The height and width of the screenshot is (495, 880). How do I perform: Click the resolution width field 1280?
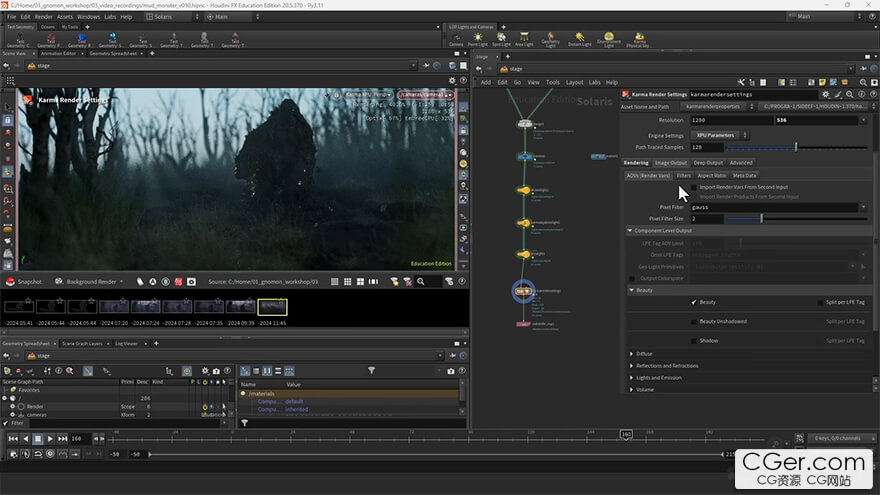731,120
